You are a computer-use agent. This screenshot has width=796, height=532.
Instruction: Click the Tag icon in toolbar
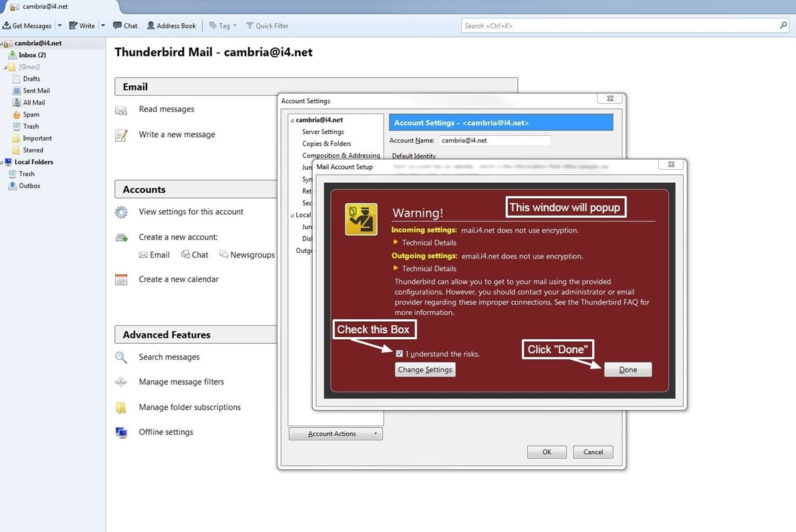point(213,25)
